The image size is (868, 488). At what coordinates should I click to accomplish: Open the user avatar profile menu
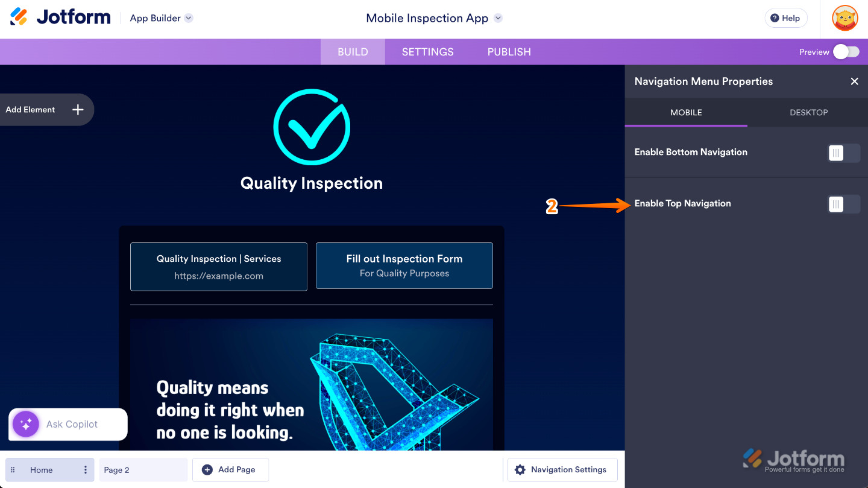(844, 18)
